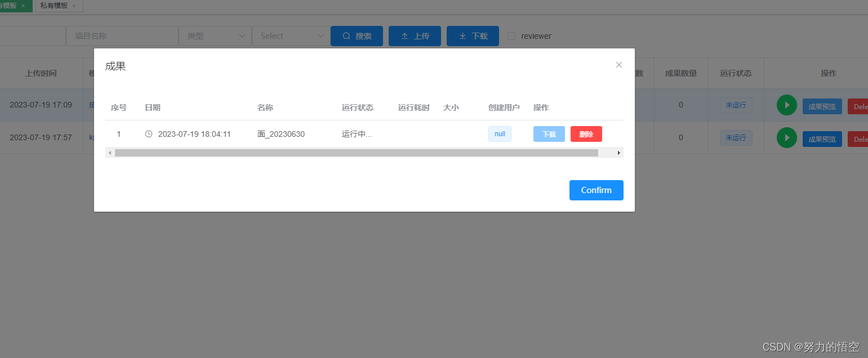Click the 大小 column header
868x358 pixels.
point(451,108)
